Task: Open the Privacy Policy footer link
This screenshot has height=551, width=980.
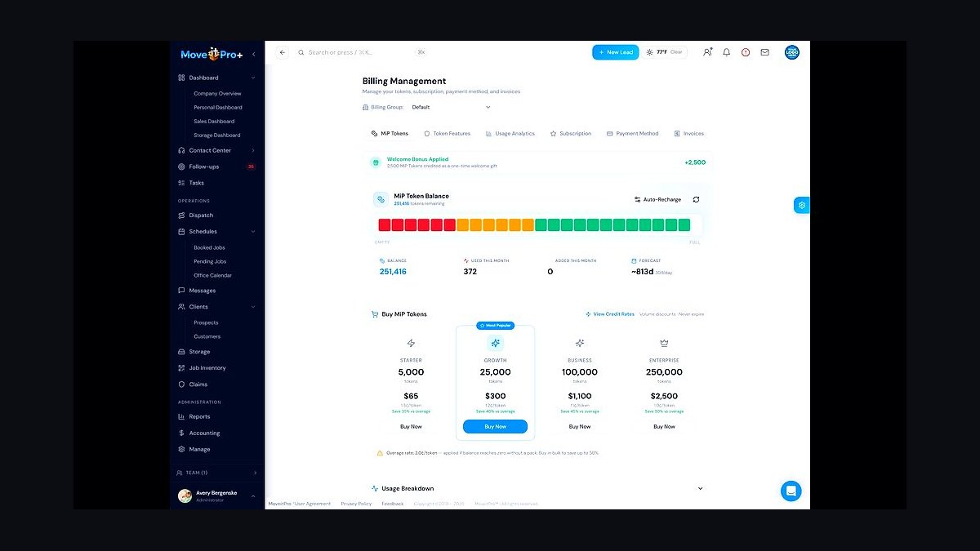Action: (356, 504)
